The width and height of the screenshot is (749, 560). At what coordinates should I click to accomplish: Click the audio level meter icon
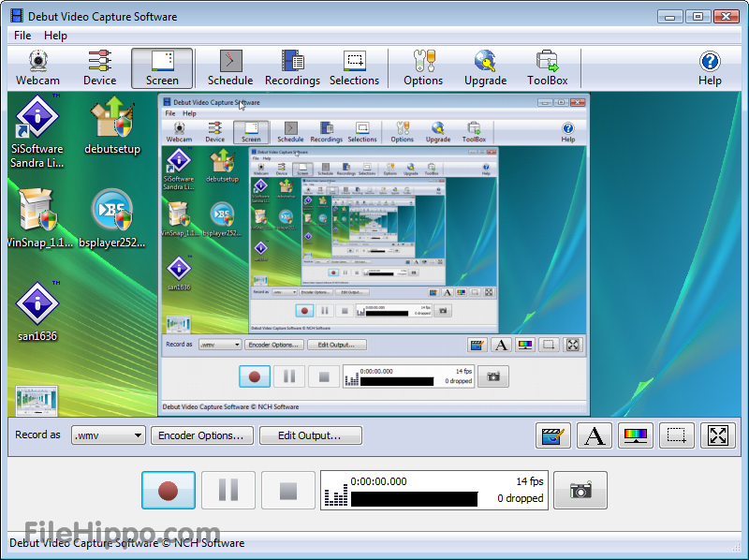(336, 495)
